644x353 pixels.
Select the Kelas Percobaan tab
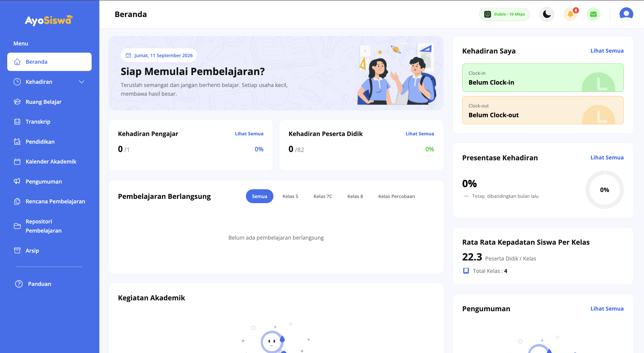[x=397, y=196]
